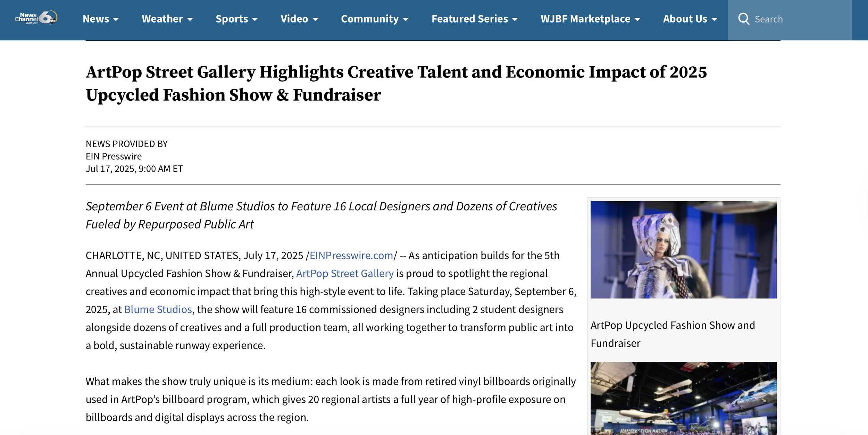This screenshot has height=435, width=868.
Task: Click the News Channel 6 logo
Action: click(x=36, y=18)
